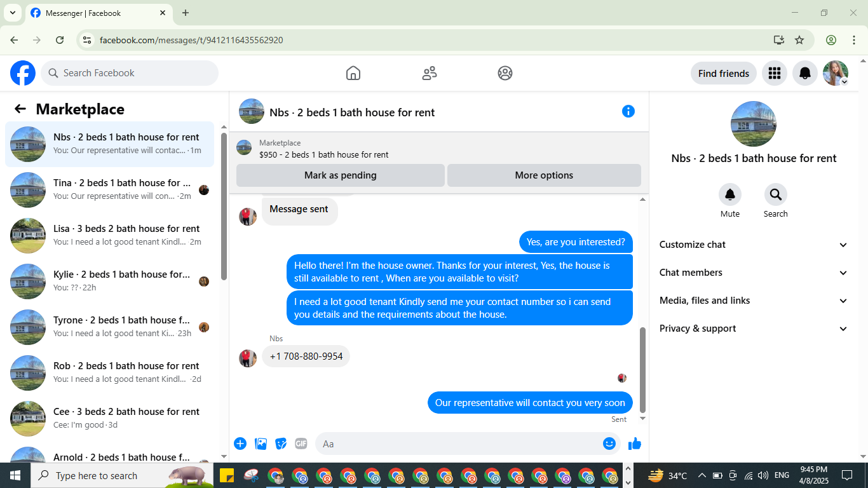Image resolution: width=868 pixels, height=488 pixels.
Task: Click the Windows taskbar search box
Action: (x=123, y=475)
